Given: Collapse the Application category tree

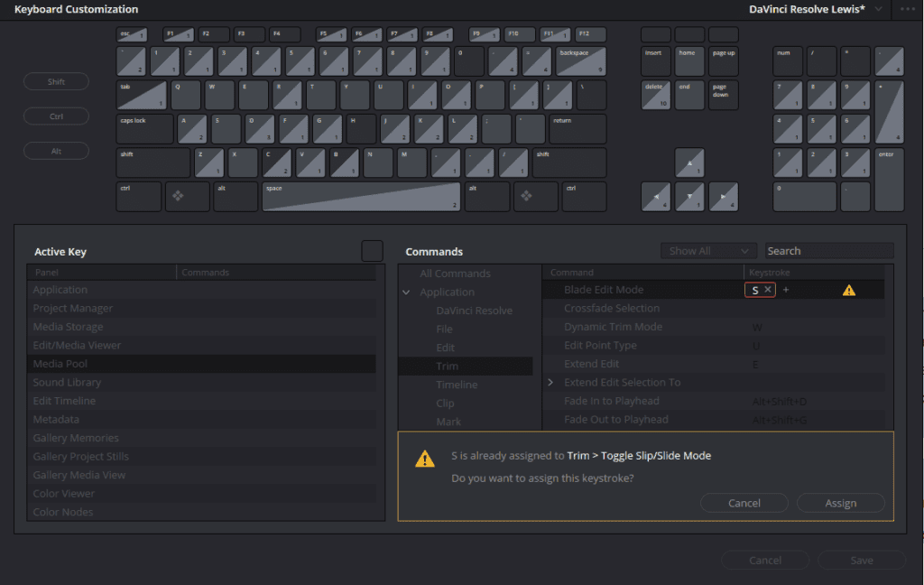Looking at the screenshot, I should point(407,292).
